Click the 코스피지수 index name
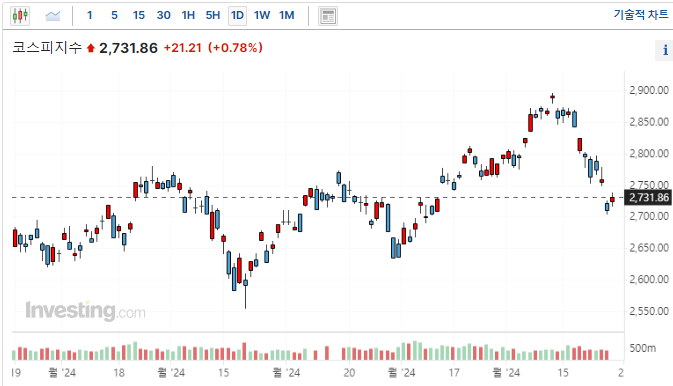 [47, 47]
